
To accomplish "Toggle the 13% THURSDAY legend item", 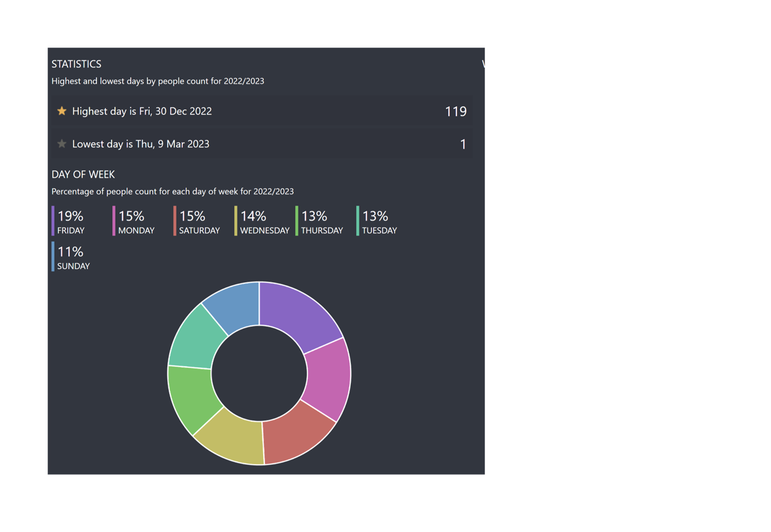I will 321,222.
